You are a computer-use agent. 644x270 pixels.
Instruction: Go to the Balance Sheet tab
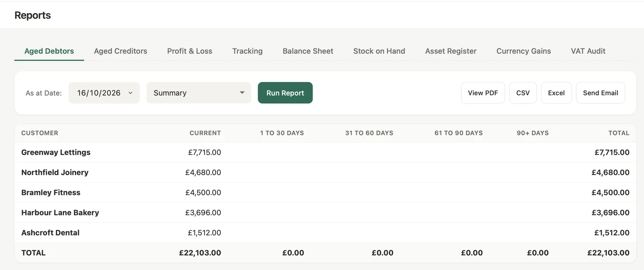point(308,51)
